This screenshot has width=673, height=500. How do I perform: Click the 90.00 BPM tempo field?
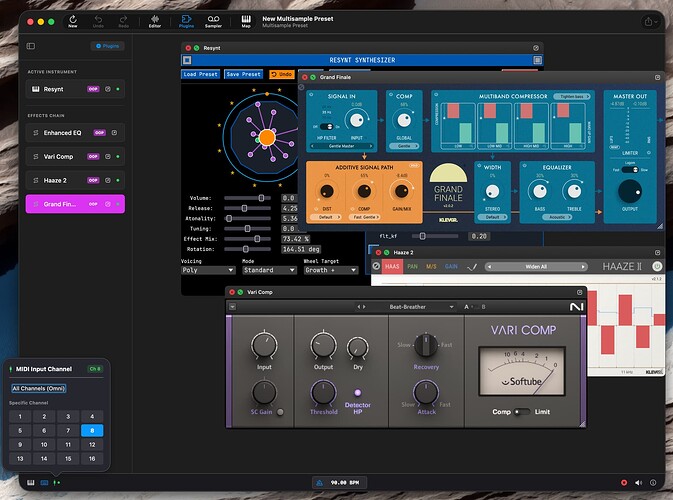pos(345,483)
